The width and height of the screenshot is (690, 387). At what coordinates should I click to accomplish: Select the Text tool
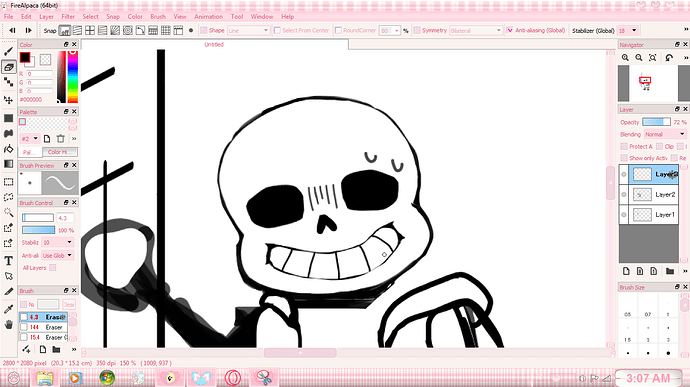[x=8, y=261]
